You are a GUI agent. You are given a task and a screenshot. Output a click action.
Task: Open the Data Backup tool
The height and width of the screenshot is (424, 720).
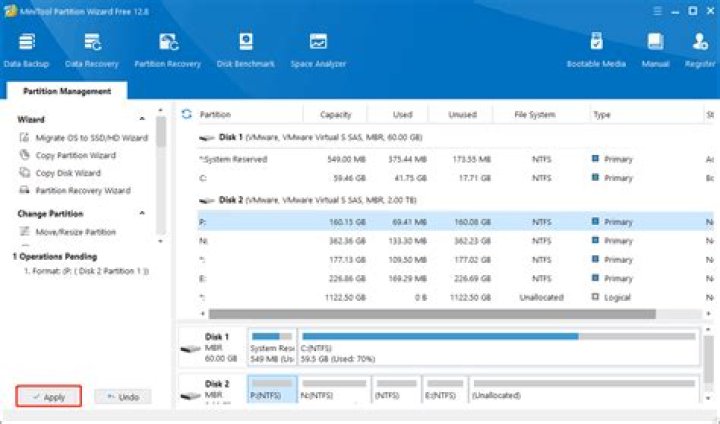[x=26, y=51]
